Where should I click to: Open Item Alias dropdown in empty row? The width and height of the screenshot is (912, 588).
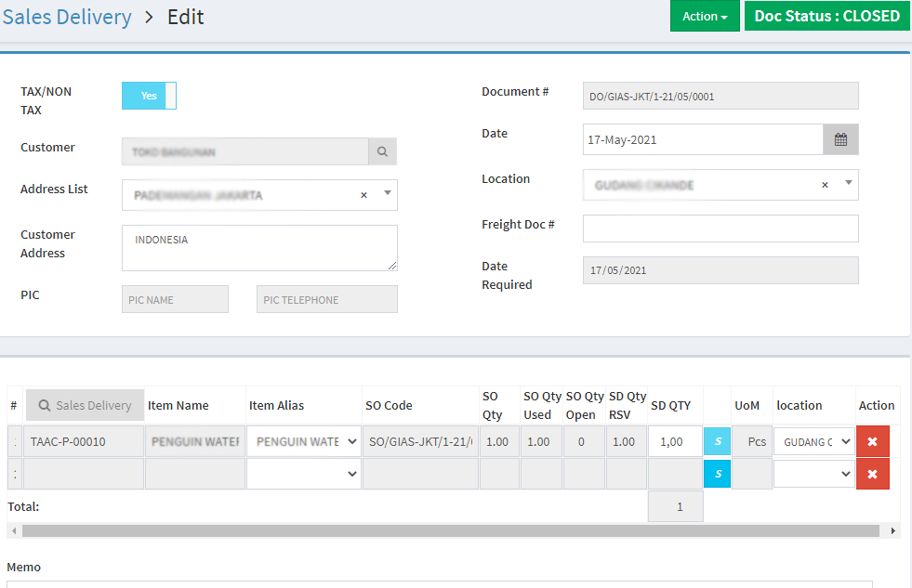tap(304, 474)
